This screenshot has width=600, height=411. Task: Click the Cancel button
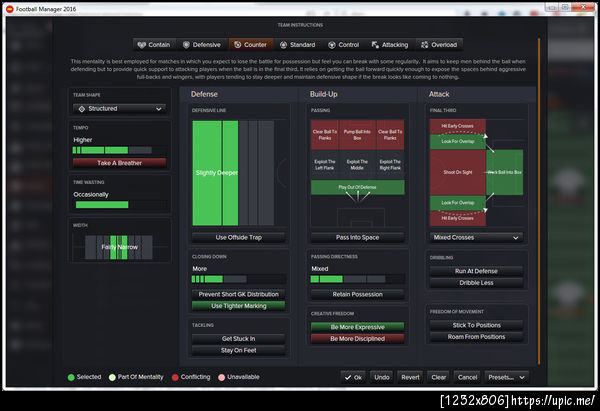coord(467,377)
